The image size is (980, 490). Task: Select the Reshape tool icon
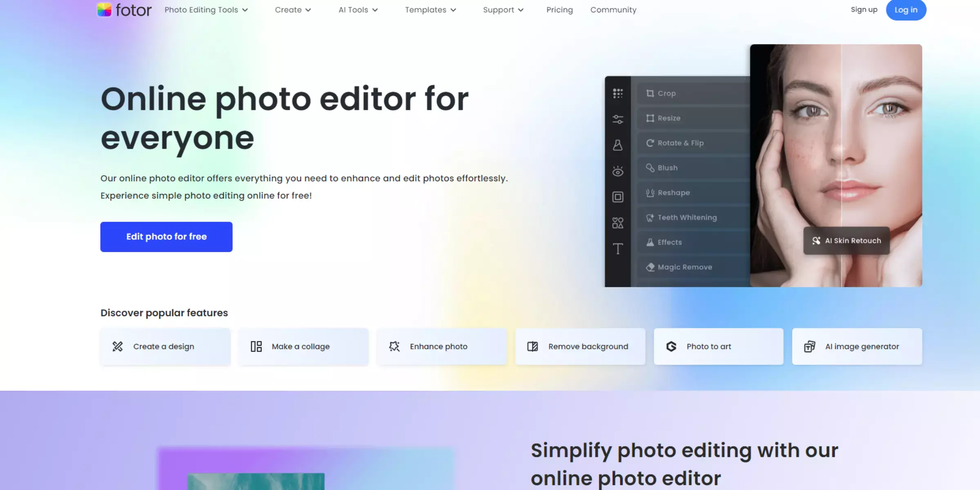click(650, 192)
